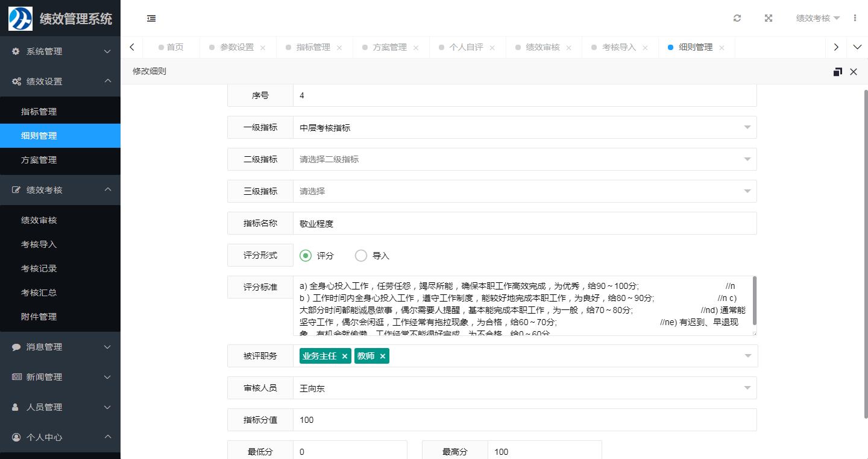Toggle fullscreen with the expand icon
Viewport: 868px width, 459px height.
(769, 18)
